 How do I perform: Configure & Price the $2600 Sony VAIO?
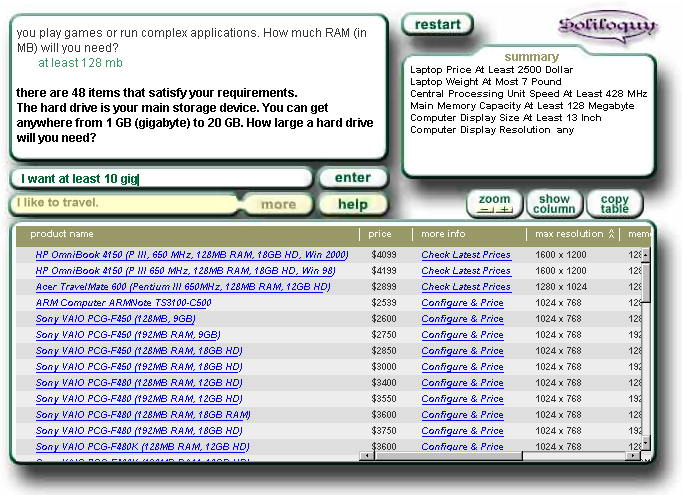coord(462,319)
